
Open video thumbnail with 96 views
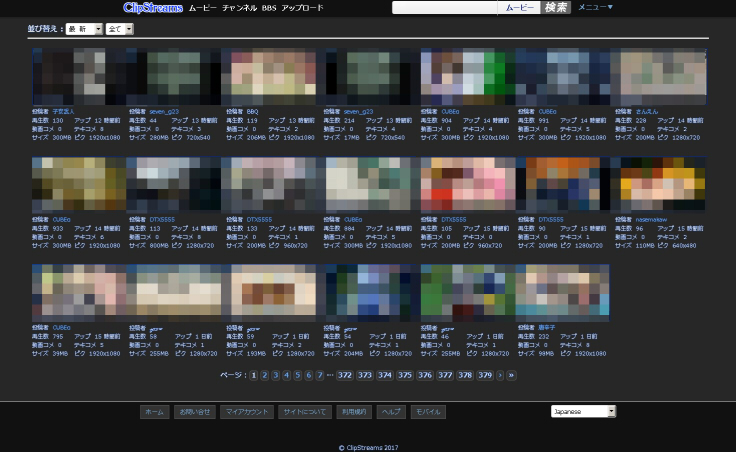(659, 184)
